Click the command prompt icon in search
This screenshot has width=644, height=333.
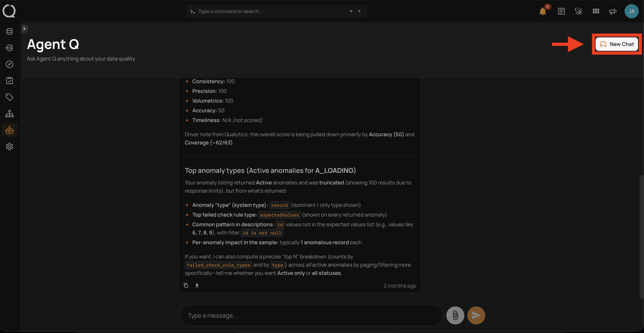tap(193, 12)
